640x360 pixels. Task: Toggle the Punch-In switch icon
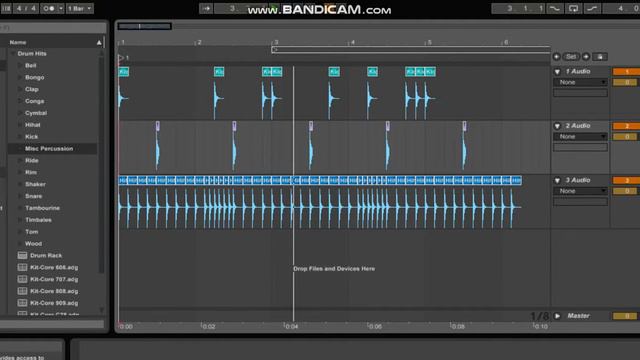555,8
